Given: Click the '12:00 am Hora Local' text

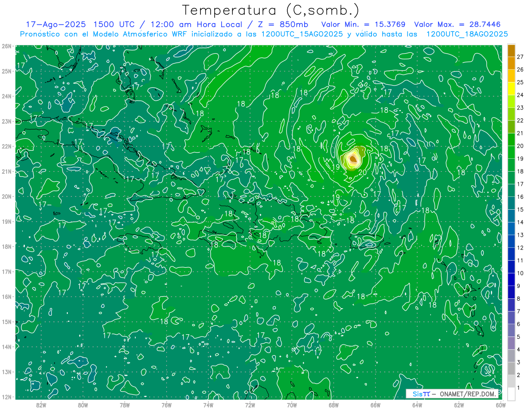Looking at the screenshot, I should (x=197, y=24).
